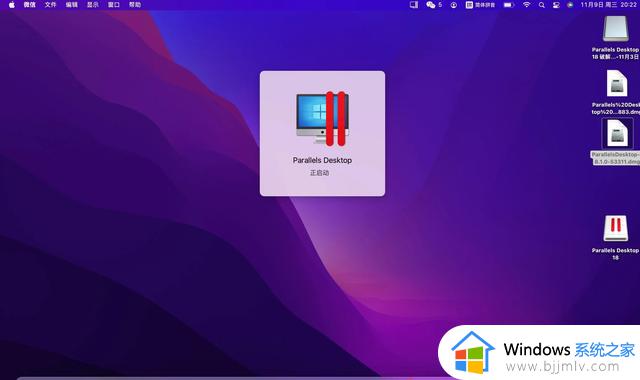Screen dimensions: 640x380
Task: Open the 显示 menu
Action: (93, 5)
